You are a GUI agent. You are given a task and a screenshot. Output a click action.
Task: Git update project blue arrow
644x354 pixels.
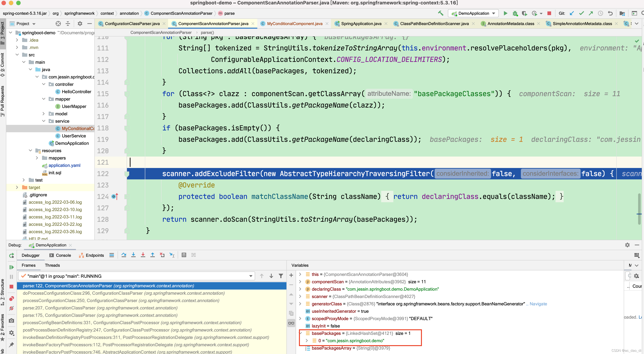click(x=572, y=13)
